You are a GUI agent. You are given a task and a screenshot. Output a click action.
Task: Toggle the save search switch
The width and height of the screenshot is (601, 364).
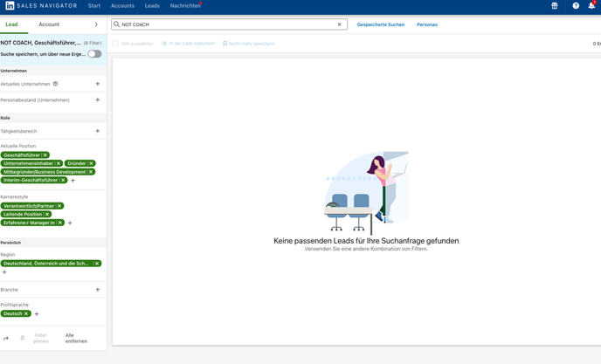[x=94, y=54]
